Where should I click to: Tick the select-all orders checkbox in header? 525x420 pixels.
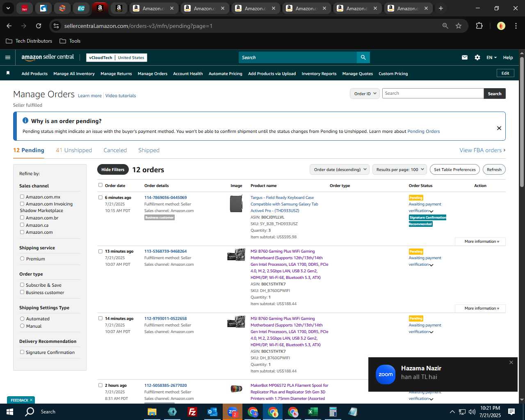[100, 185]
